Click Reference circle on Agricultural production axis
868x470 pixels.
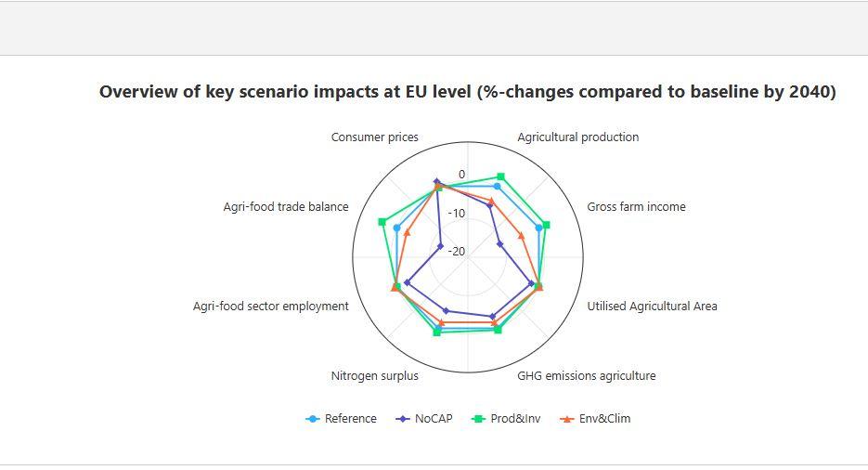[x=497, y=187]
